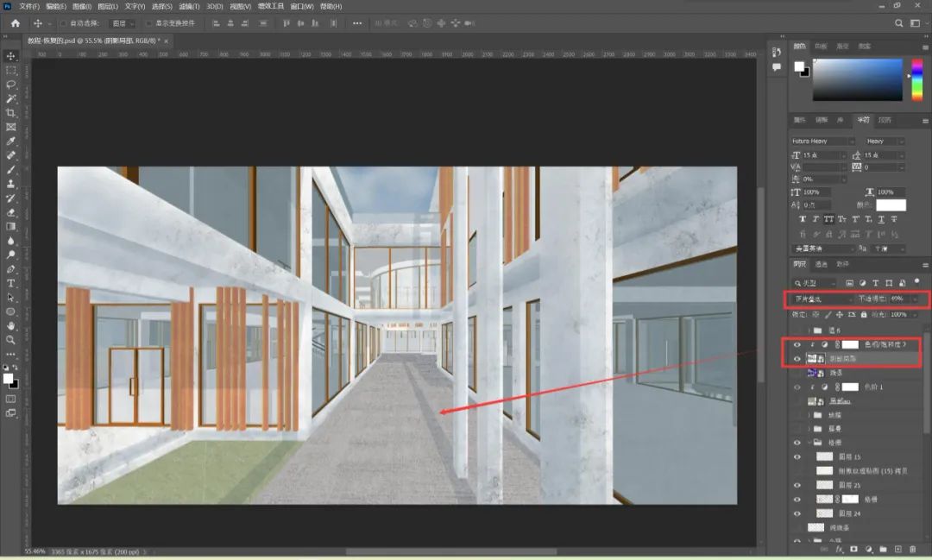Hide the 图层 25 layer
The height and width of the screenshot is (560, 932).
pos(797,485)
